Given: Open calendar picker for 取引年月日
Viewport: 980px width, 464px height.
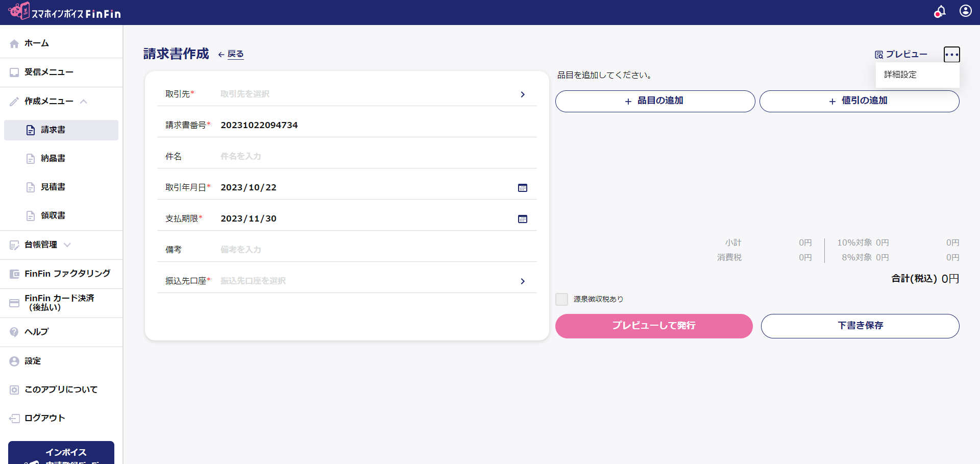Looking at the screenshot, I should coord(523,188).
